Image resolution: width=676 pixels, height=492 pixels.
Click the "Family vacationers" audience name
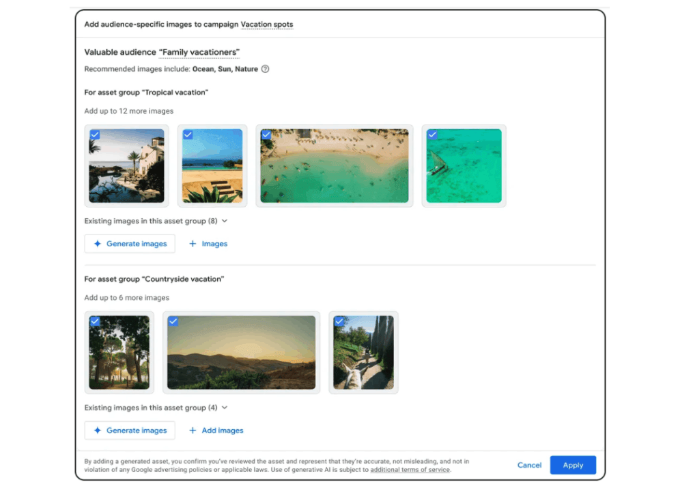[x=199, y=52]
